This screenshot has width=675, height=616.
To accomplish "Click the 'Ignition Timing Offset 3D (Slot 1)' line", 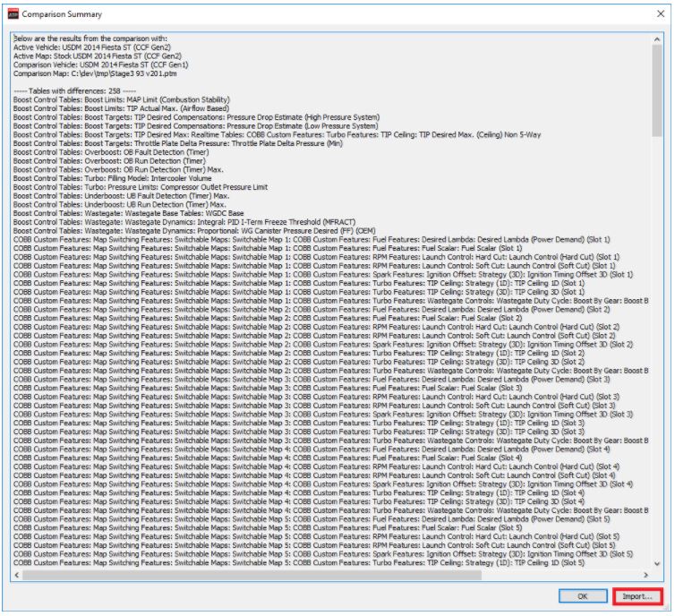I will pyautogui.click(x=323, y=274).
